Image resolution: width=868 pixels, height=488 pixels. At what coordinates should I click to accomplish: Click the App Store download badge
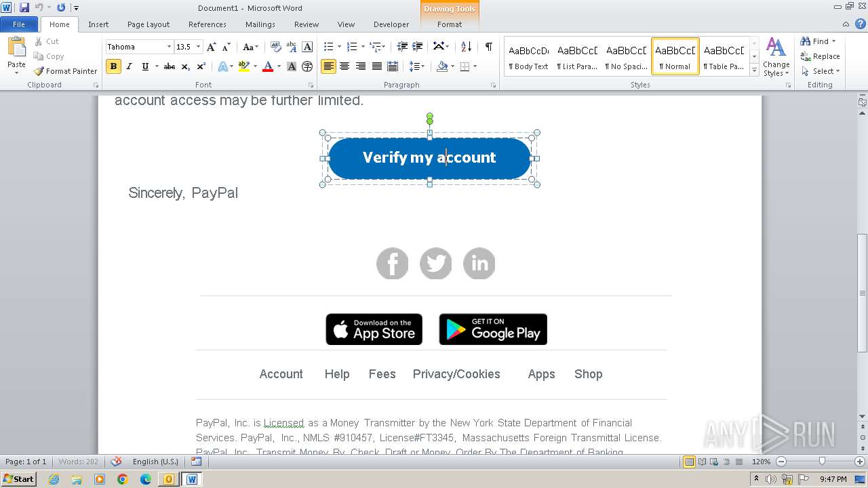374,329
